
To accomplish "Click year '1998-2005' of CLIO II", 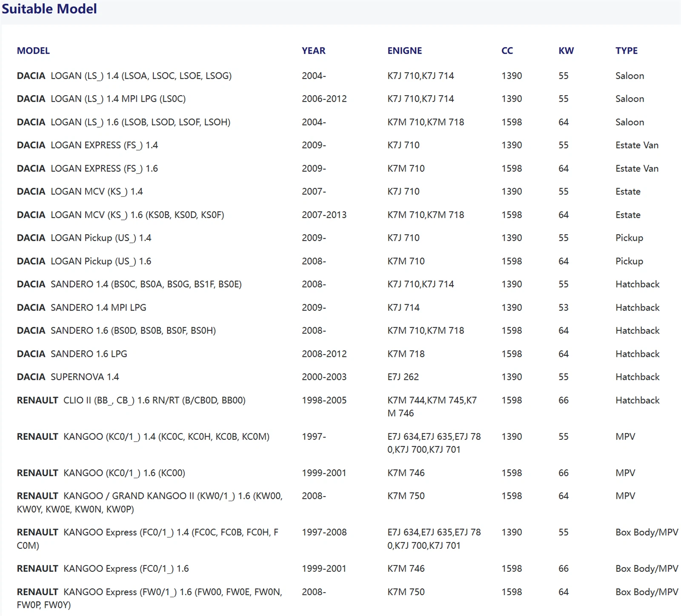I will pyautogui.click(x=324, y=400).
